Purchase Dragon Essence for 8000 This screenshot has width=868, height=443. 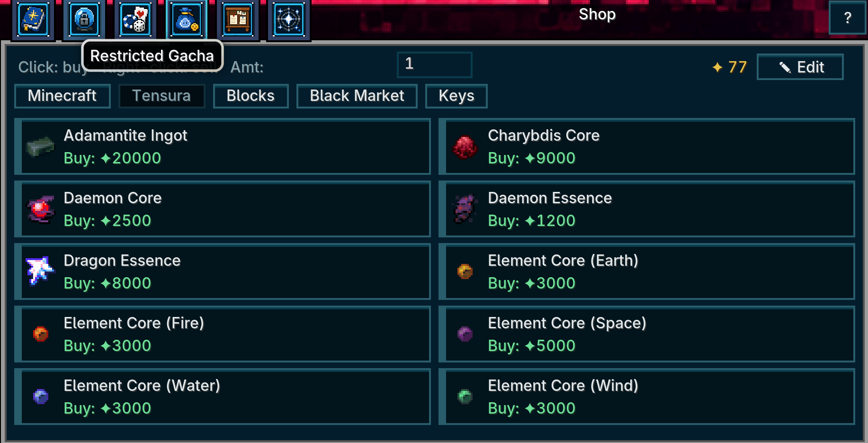click(223, 271)
